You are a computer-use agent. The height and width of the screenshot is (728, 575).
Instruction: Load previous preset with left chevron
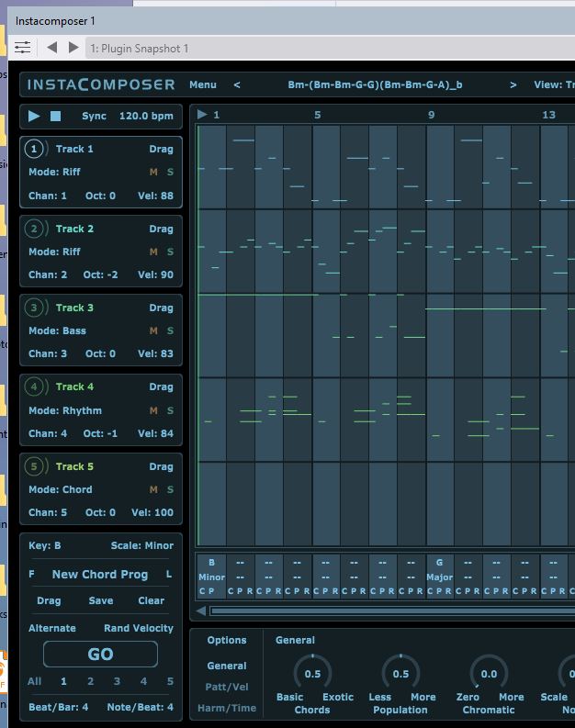pyautogui.click(x=237, y=85)
